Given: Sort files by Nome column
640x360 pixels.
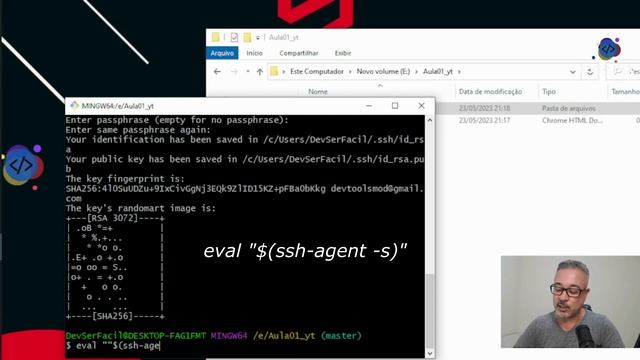Looking at the screenshot, I should (318, 91).
